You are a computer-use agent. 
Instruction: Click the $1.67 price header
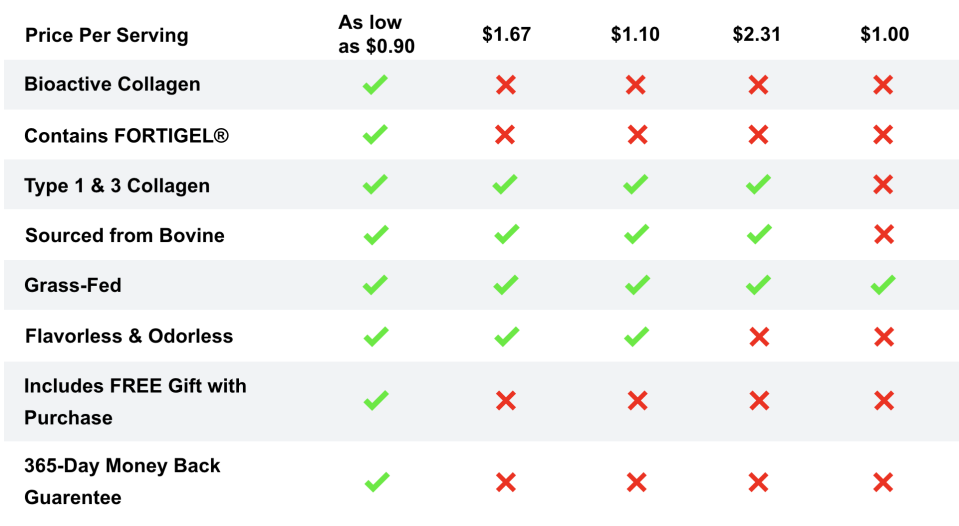(x=506, y=35)
